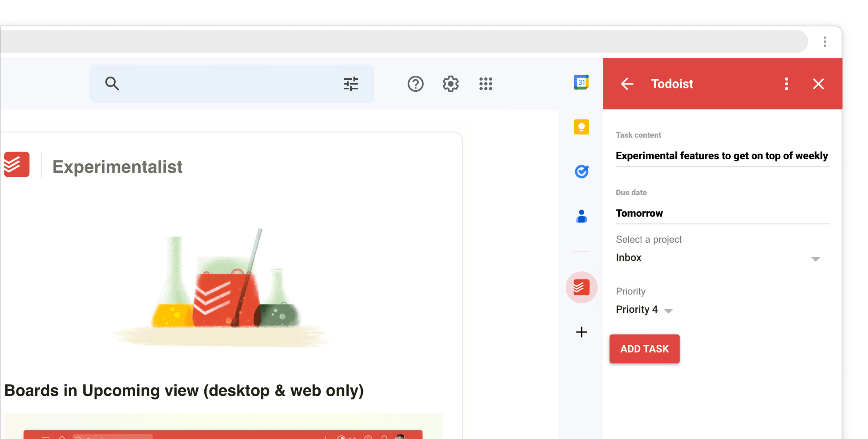Click the settings gear icon in toolbar
The height and width of the screenshot is (439, 868).
point(450,84)
